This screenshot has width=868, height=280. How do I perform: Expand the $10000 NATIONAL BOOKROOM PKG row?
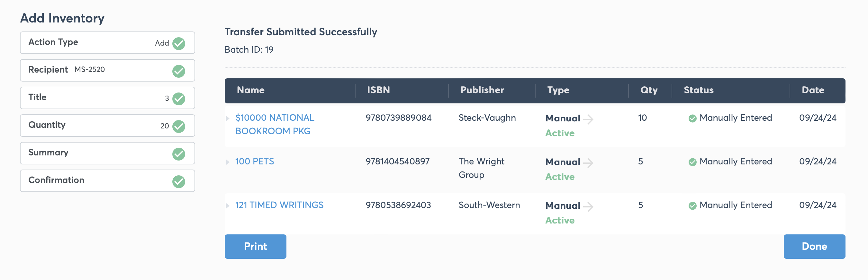[x=228, y=118]
